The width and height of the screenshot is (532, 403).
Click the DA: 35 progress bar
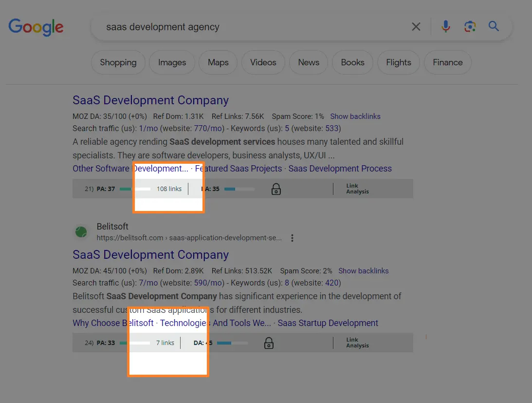(x=239, y=189)
